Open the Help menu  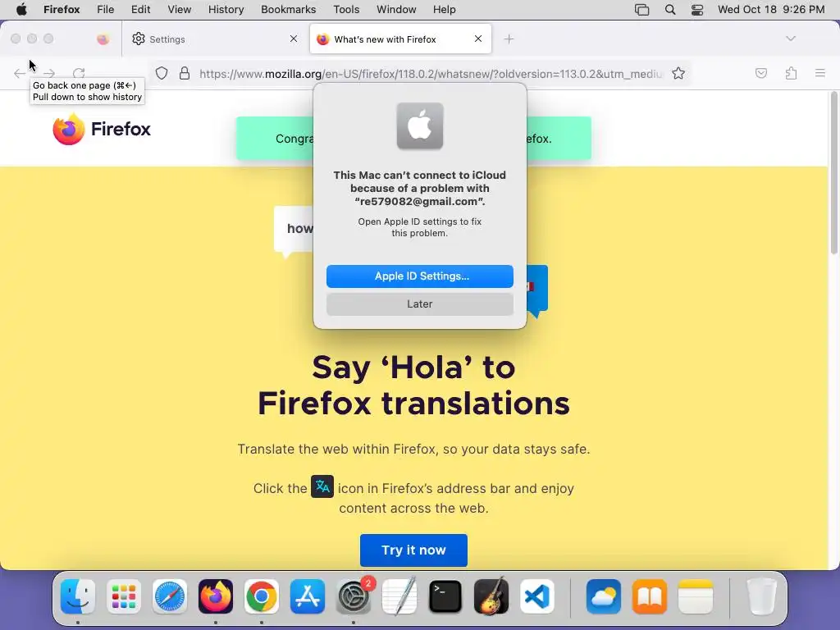point(444,10)
